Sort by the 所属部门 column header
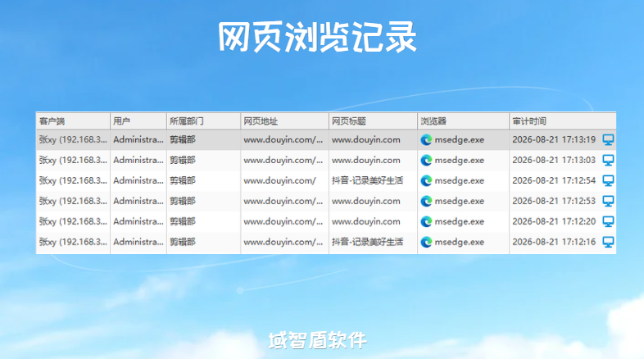 (x=204, y=121)
